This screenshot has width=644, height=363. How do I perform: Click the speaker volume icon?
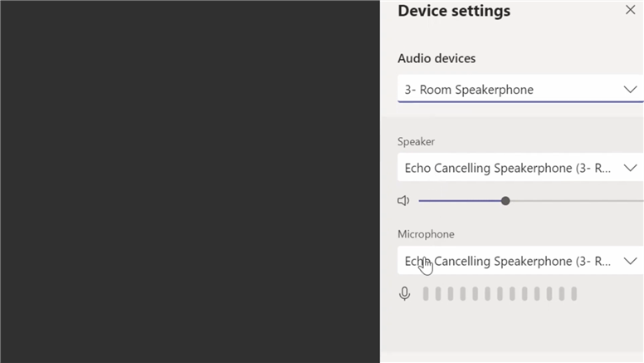click(403, 201)
